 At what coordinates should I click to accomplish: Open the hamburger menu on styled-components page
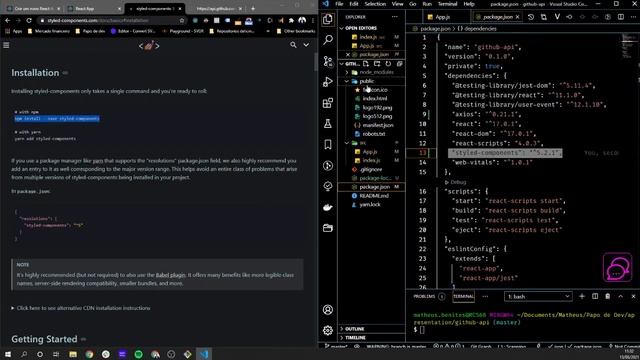(6, 45)
